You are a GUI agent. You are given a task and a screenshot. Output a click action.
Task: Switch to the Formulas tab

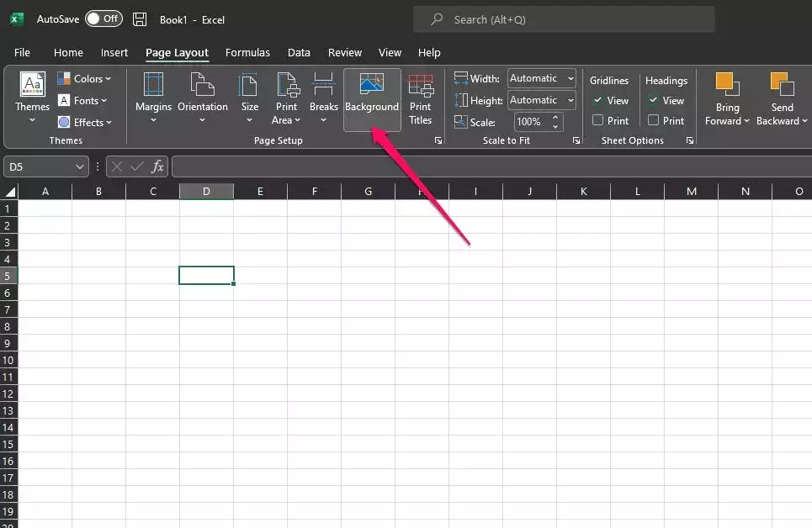[247, 52]
